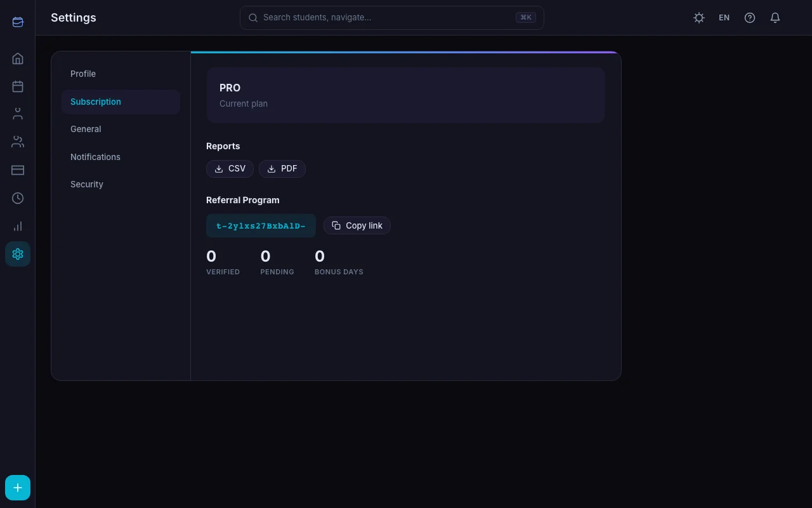Viewport: 812px width, 508px height.
Task: Open the notifications bell icon
Action: (775, 18)
